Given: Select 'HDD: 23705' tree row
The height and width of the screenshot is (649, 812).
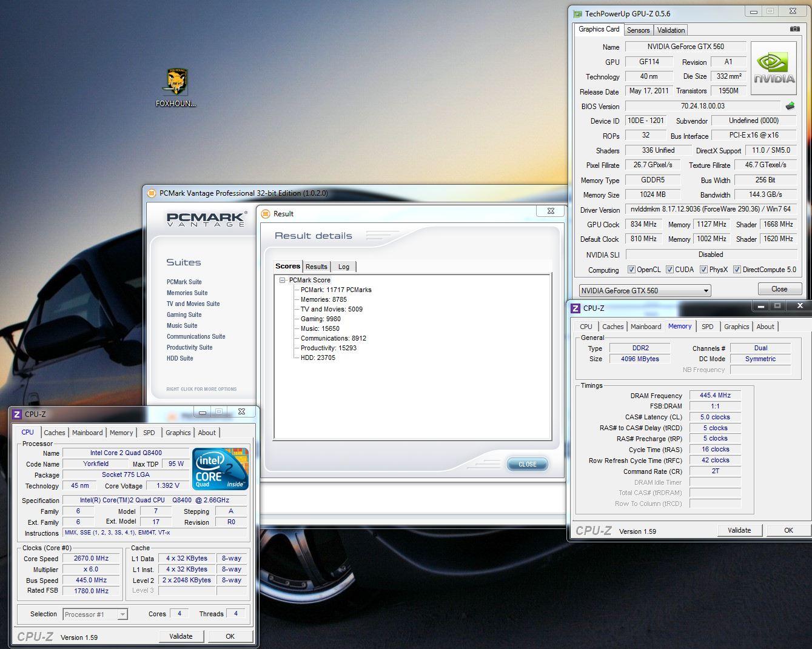Looking at the screenshot, I should coord(318,358).
